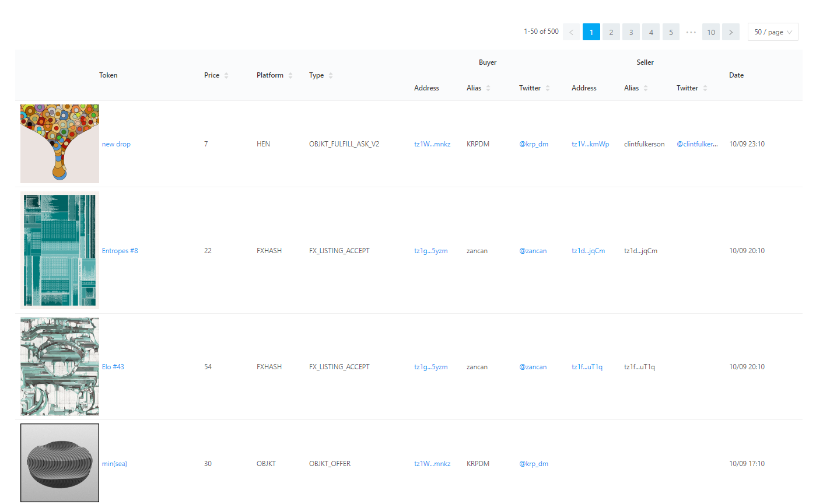Image resolution: width=816 pixels, height=504 pixels.
Task: Sort table by Price column
Action: 216,75
